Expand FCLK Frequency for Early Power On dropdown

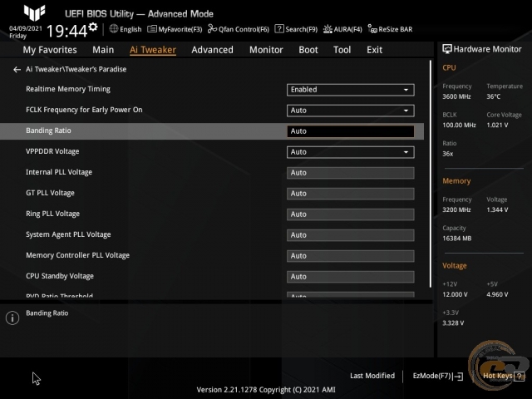click(x=351, y=111)
